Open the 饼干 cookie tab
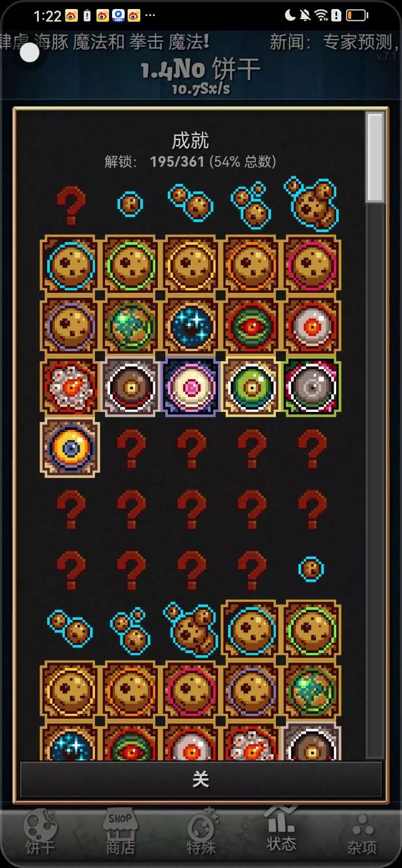402x868 pixels. pos(40,833)
